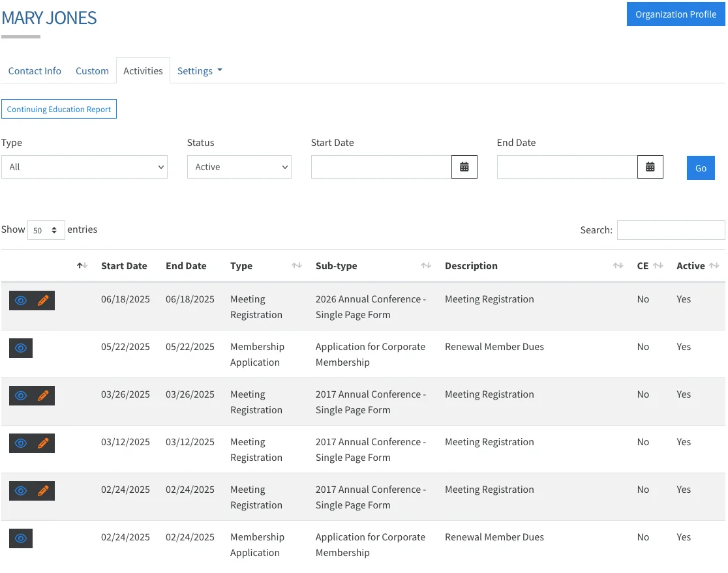
Task: Open the calendar picker for Start Date
Action: [x=464, y=167]
